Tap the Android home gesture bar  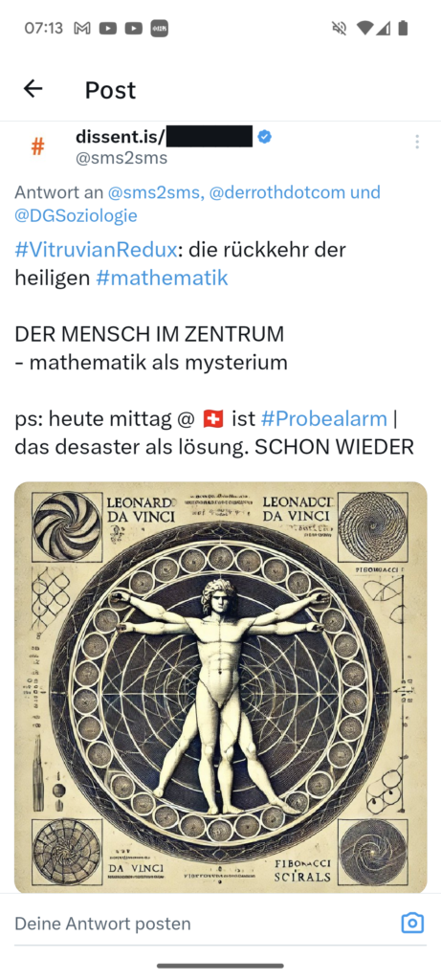click(220, 966)
